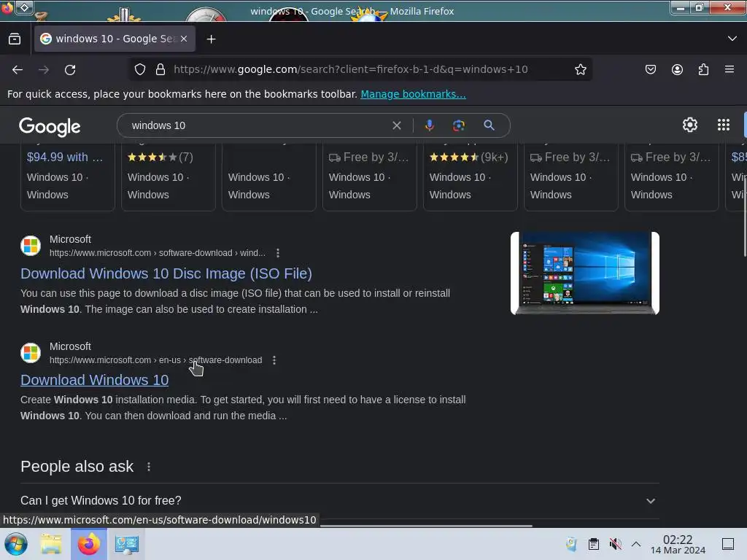Open the system settings taskbar icon
The height and width of the screenshot is (560, 747).
[x=127, y=544]
